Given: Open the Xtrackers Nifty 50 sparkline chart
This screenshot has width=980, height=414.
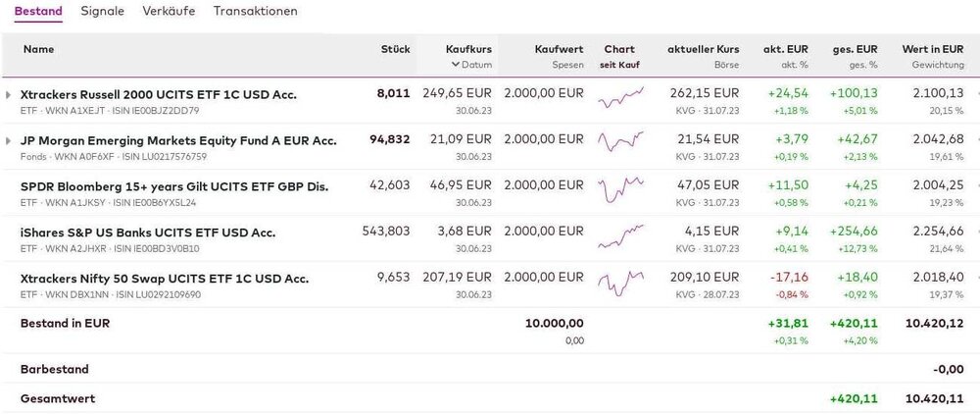Looking at the screenshot, I should tap(619, 285).
